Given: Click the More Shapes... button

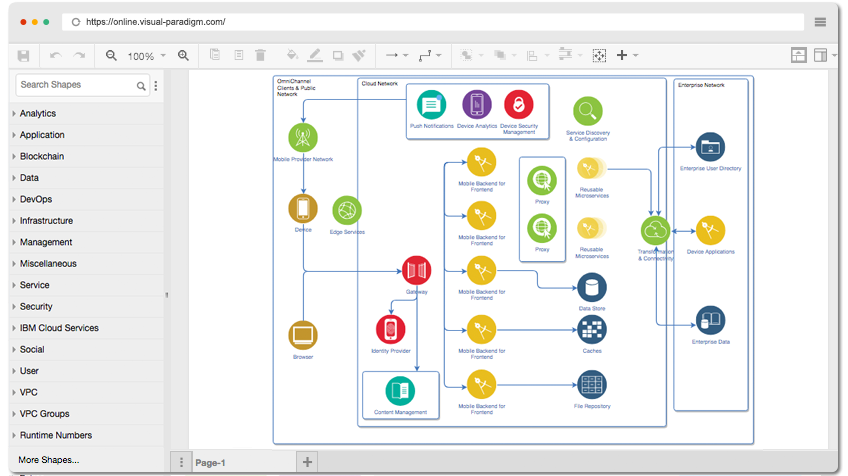Looking at the screenshot, I should (x=49, y=460).
